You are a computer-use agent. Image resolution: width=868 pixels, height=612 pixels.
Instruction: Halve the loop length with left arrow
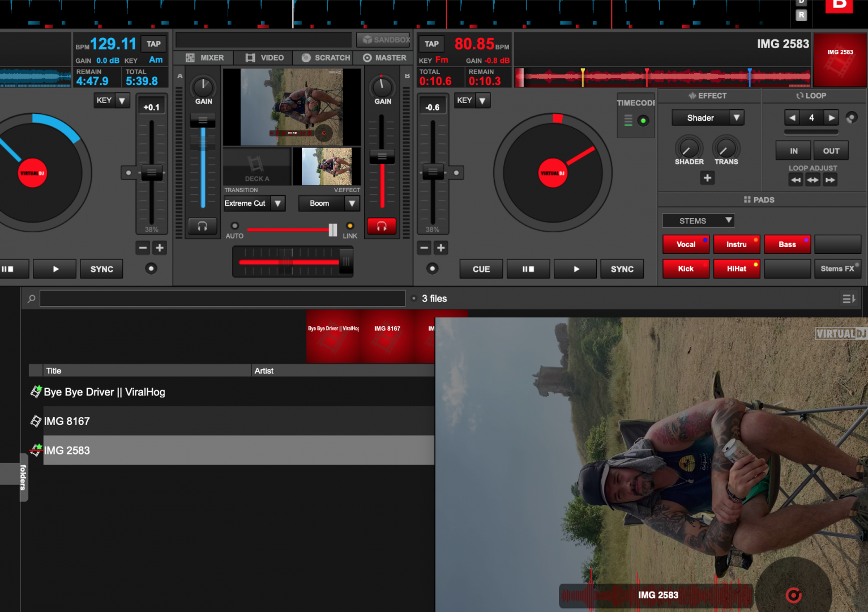coord(792,118)
